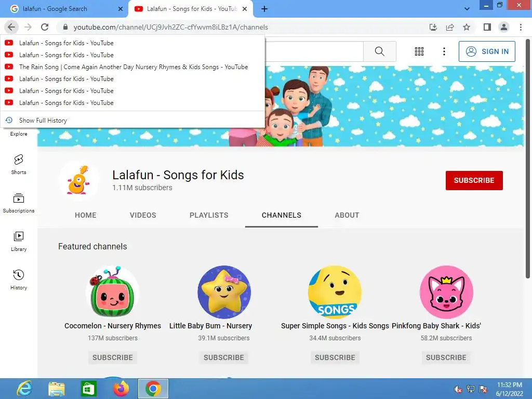Viewport: 532px width, 399px height.
Task: Open Super Simple Songs channel thumbnail
Action: tap(335, 292)
